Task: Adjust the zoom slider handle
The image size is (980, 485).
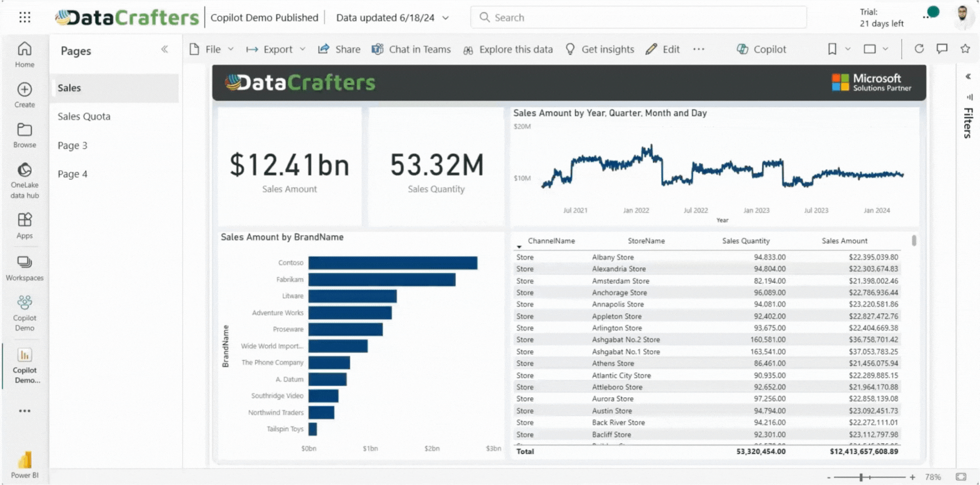Action: (x=861, y=477)
